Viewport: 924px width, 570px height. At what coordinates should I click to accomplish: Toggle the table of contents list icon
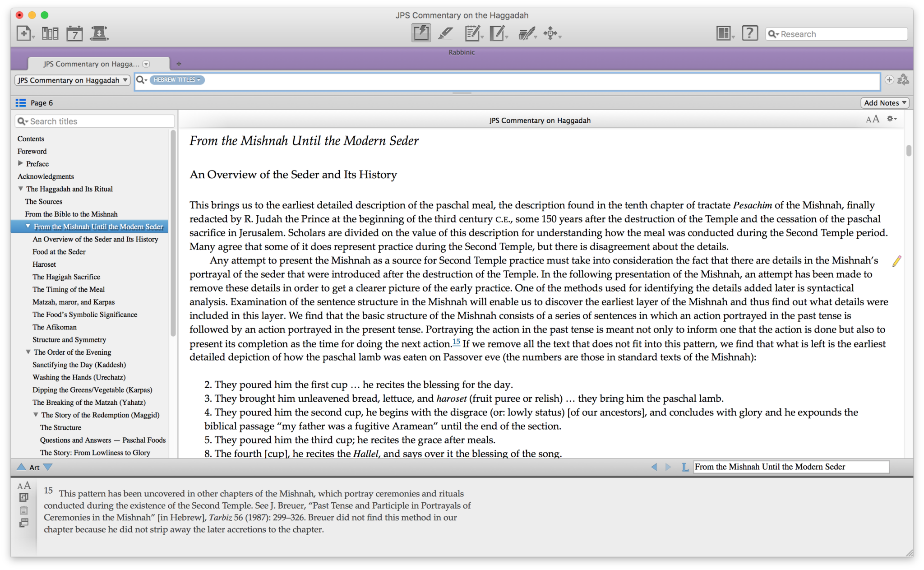[21, 103]
